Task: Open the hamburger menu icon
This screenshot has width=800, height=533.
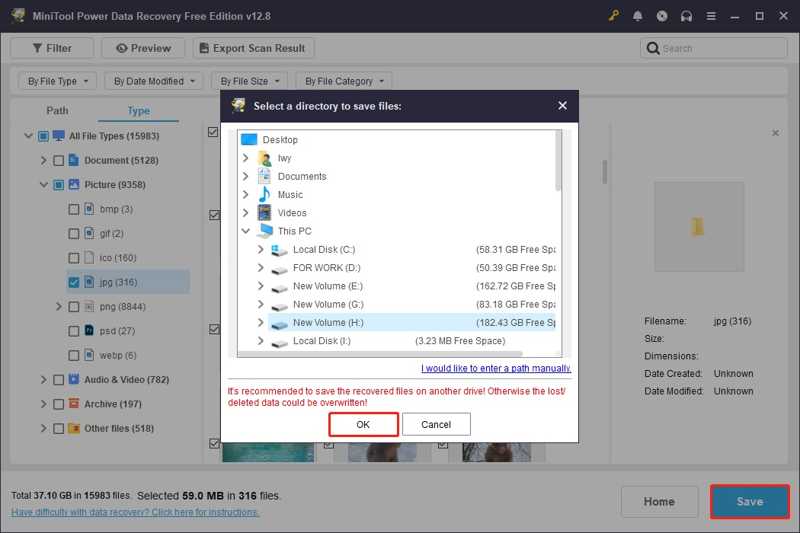Action: tap(711, 16)
